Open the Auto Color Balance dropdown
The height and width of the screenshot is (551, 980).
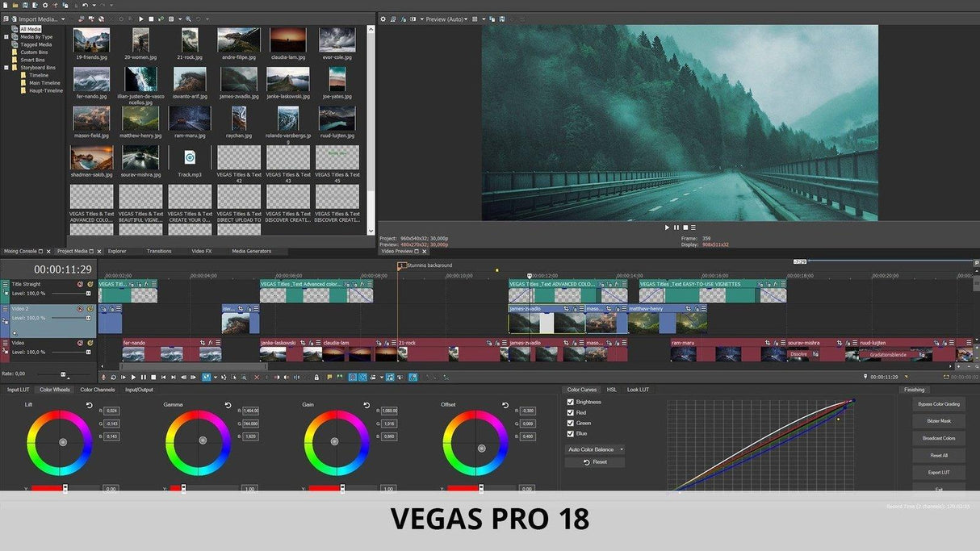[596, 449]
